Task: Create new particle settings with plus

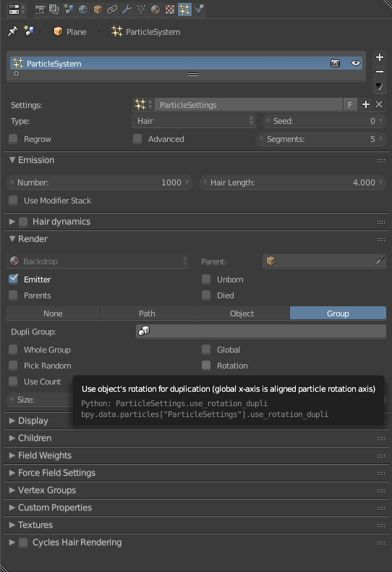Action: pos(366,104)
